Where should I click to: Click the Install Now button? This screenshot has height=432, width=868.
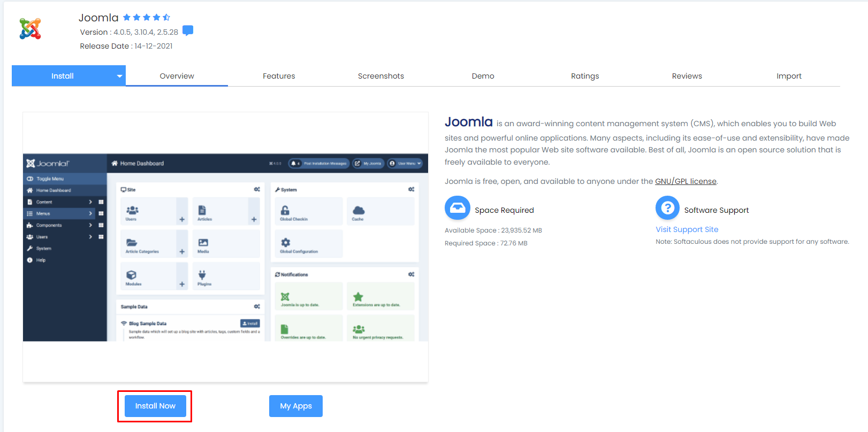point(155,406)
